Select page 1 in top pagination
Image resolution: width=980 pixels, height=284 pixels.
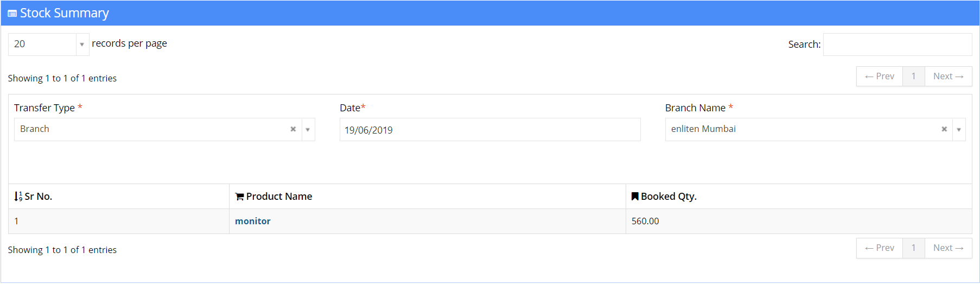click(914, 77)
